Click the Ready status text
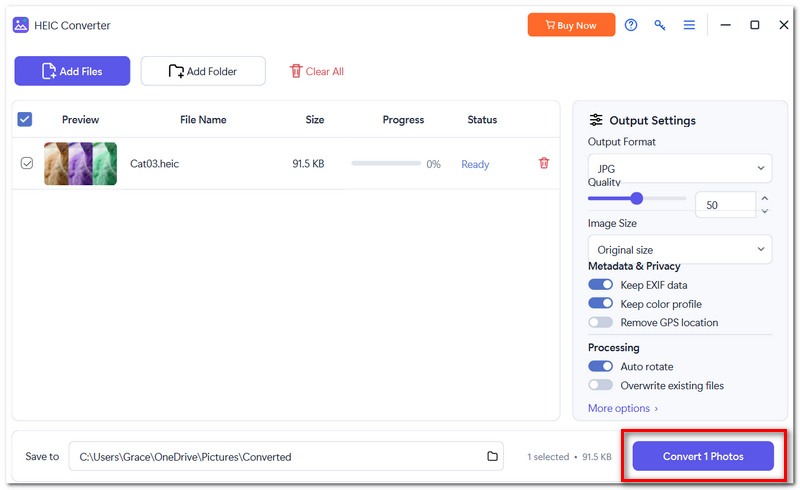Viewport: 800px width, 490px height. (475, 164)
